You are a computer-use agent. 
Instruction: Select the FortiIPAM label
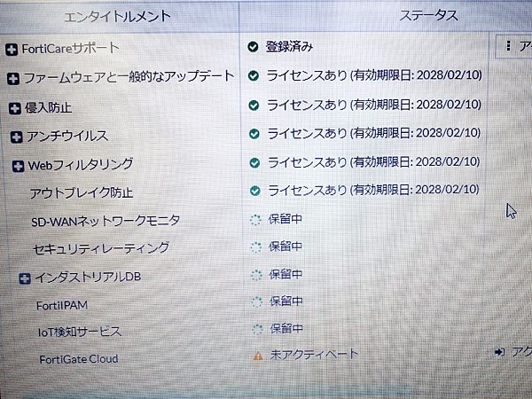click(62, 305)
